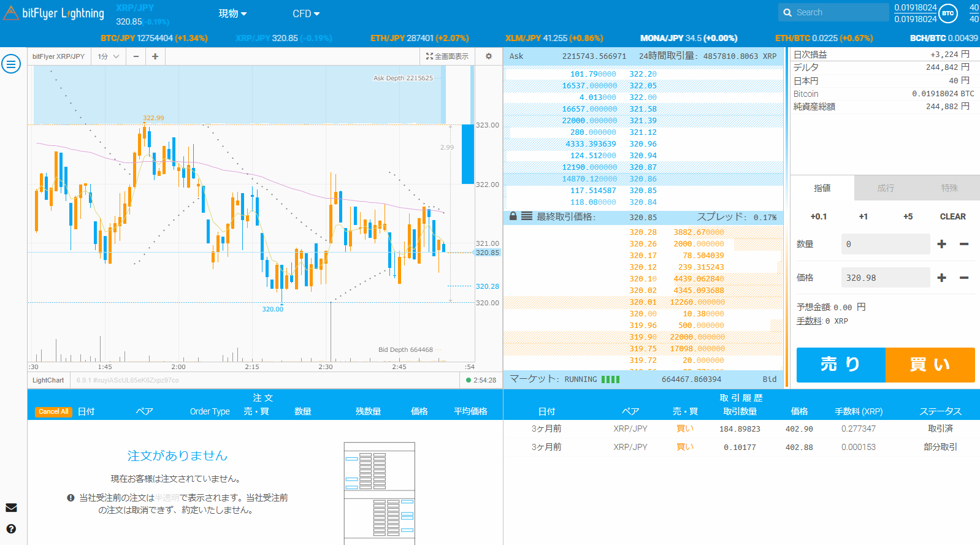Switch chart to fullscreen display
Viewport: 980px width, 545px height.
pos(447,56)
